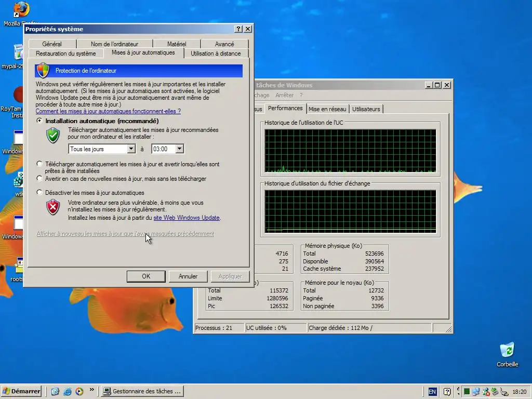
Task: Minimize the Task Manager window
Action: (x=429, y=85)
